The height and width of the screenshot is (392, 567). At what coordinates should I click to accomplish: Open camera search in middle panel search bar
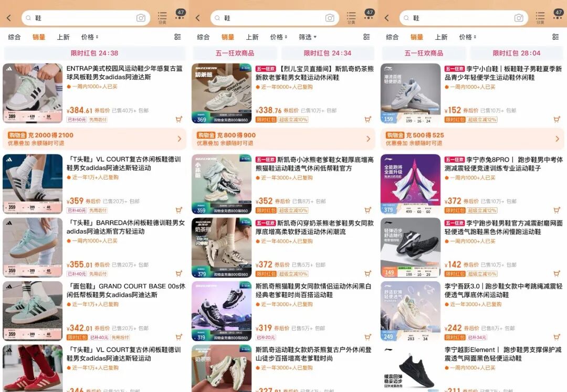point(330,18)
